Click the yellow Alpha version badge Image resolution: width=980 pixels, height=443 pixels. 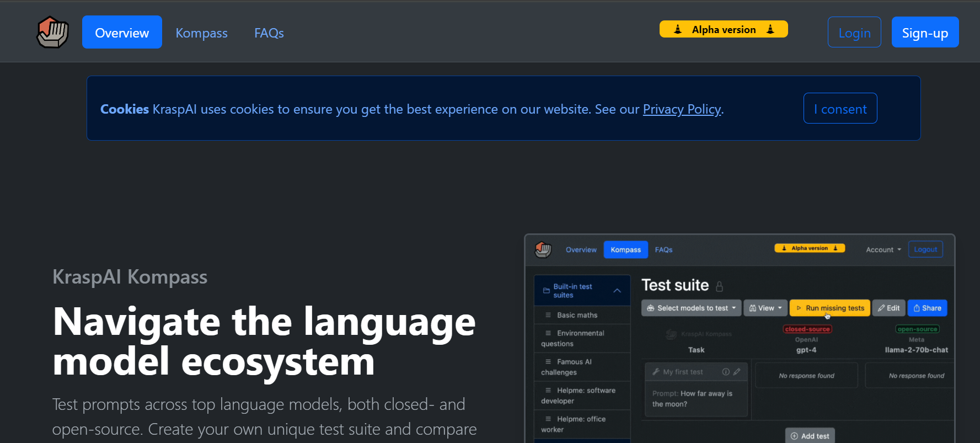[x=724, y=29]
